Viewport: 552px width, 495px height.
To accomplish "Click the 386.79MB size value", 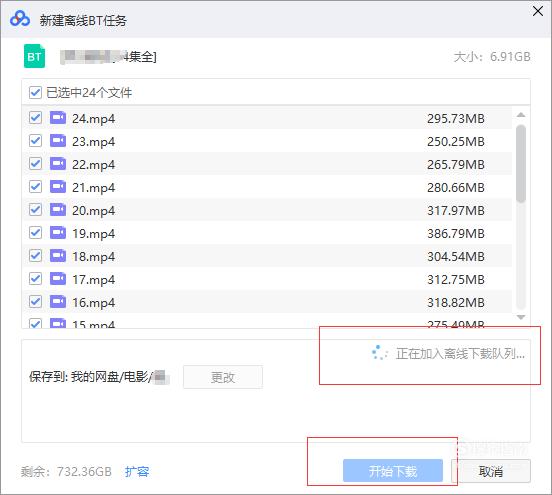I will tap(456, 233).
